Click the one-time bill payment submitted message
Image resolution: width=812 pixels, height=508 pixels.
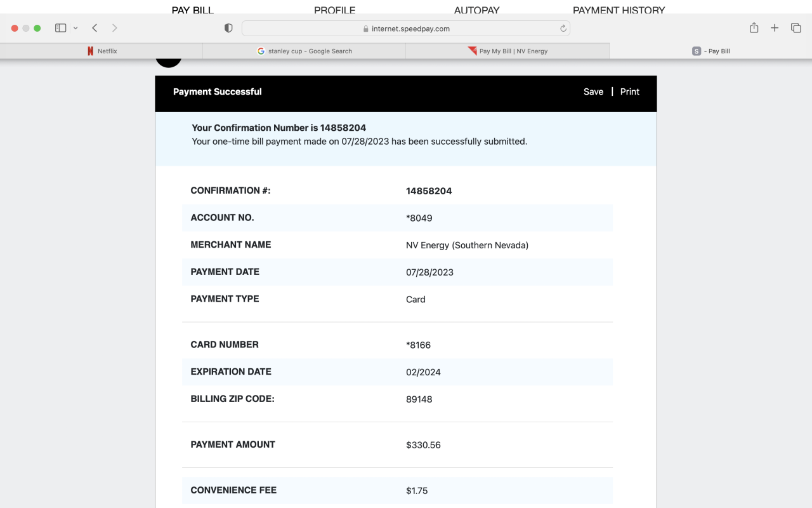coord(360,142)
